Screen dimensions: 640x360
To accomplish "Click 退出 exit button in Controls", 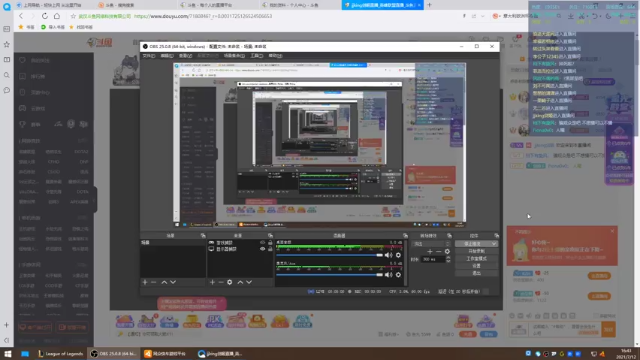I will pos(476,273).
